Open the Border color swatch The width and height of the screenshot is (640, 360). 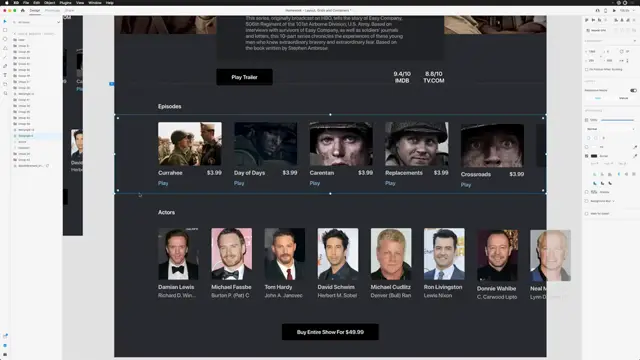pos(594,156)
